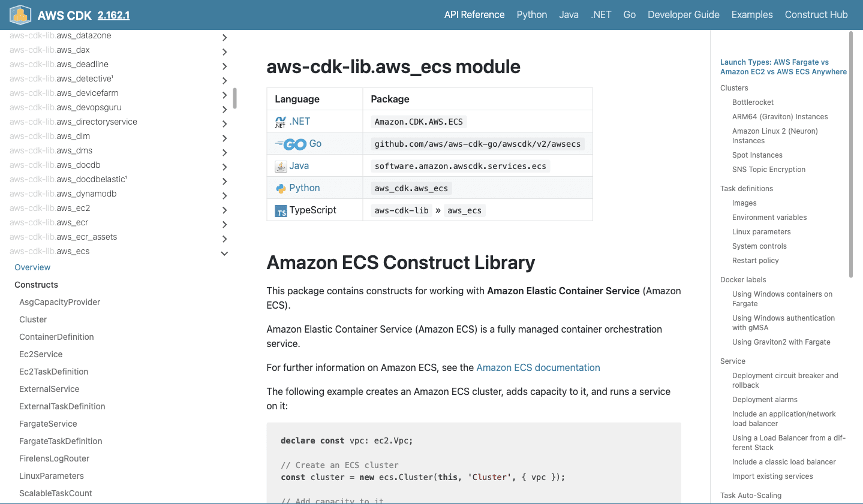
Task: Open API Reference in top navigation
Action: coord(474,15)
